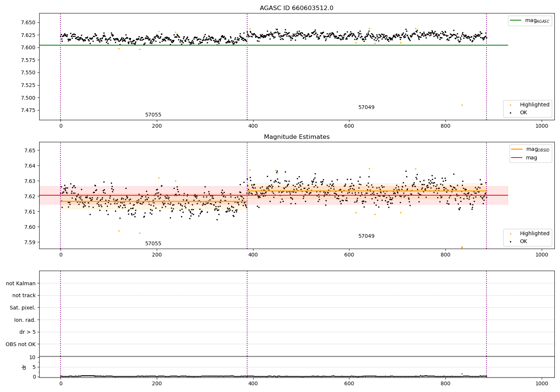Image resolution: width=560 pixels, height=392 pixels.
Task: Click the 'Sat. pixel.' row label
Action: click(x=23, y=308)
